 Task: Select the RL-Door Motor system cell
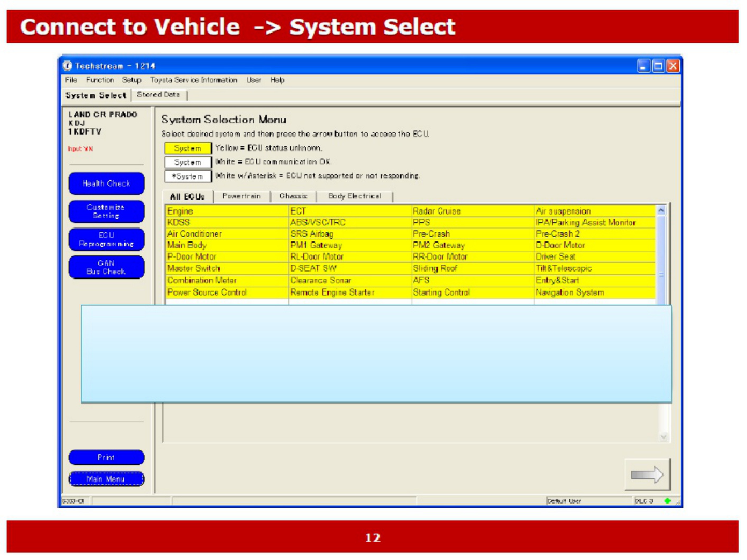point(350,257)
